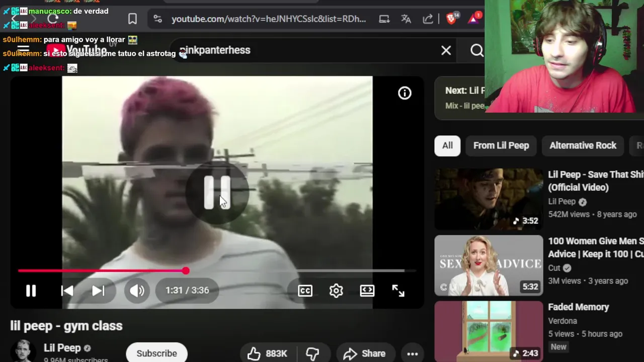Share page from the address bar
The image size is (644, 362).
pos(428,19)
